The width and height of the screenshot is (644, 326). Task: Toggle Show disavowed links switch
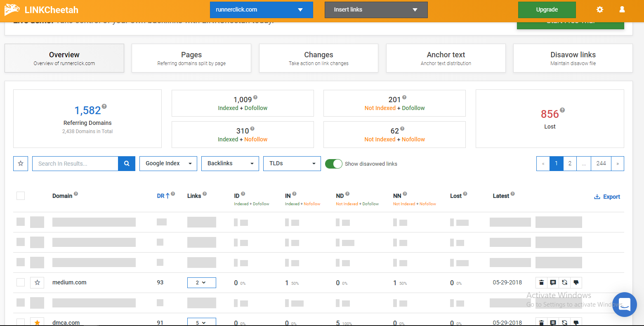pyautogui.click(x=334, y=164)
